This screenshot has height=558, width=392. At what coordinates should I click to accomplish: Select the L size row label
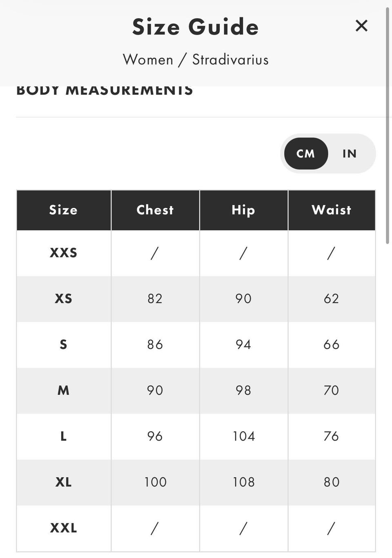coord(63,436)
